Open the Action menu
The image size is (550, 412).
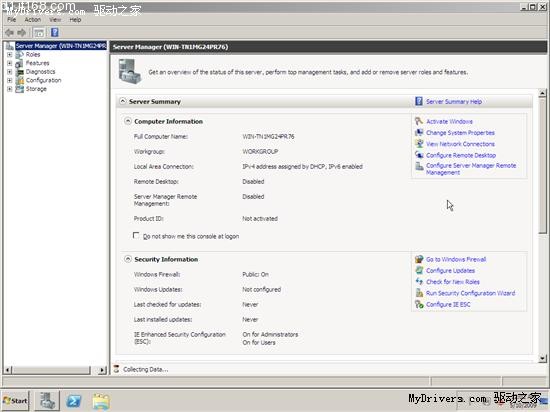(33, 20)
